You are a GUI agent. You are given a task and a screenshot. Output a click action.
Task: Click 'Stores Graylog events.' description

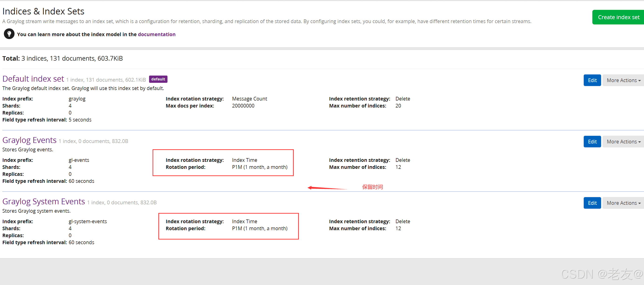coord(28,149)
